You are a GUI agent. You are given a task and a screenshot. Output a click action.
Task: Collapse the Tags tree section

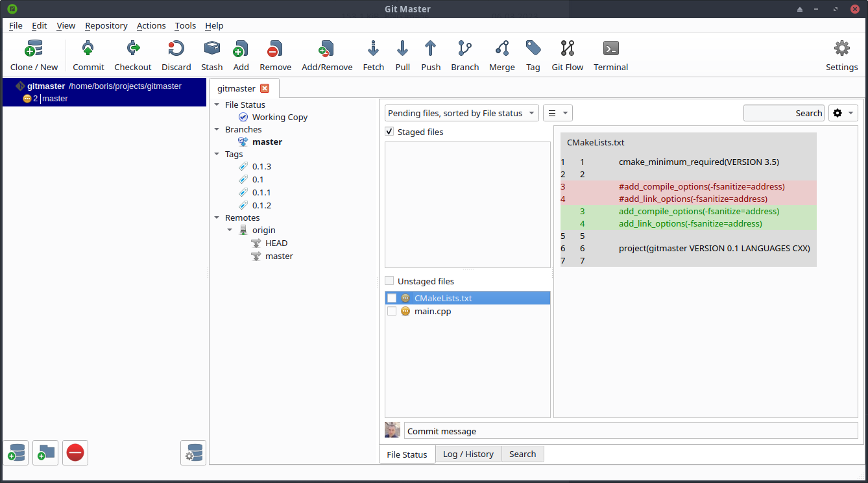[x=217, y=155]
